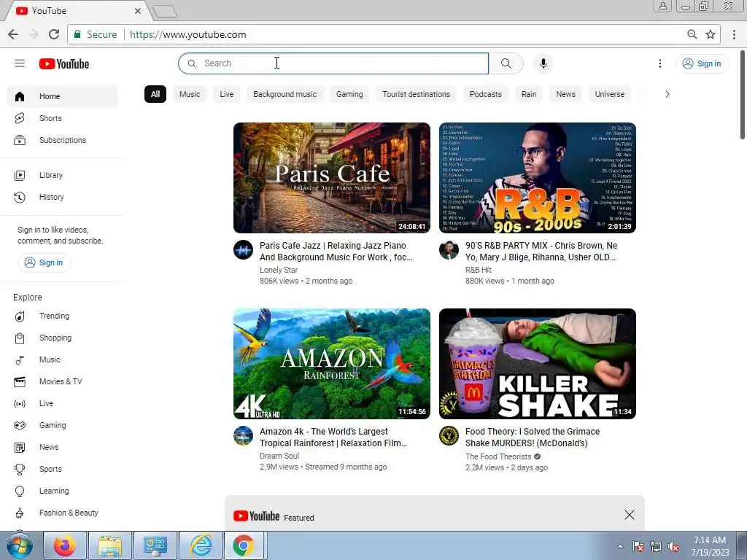Image resolution: width=747 pixels, height=560 pixels.
Task: Click the Music note icon in Explore
Action: point(20,360)
